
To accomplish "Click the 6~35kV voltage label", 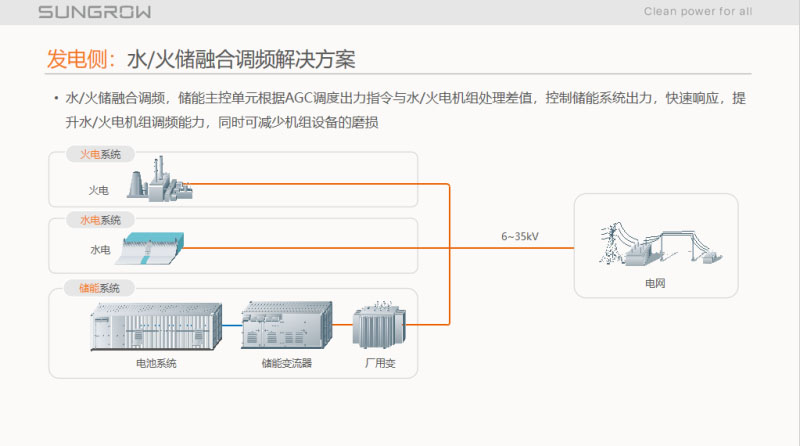I will pyautogui.click(x=520, y=237).
